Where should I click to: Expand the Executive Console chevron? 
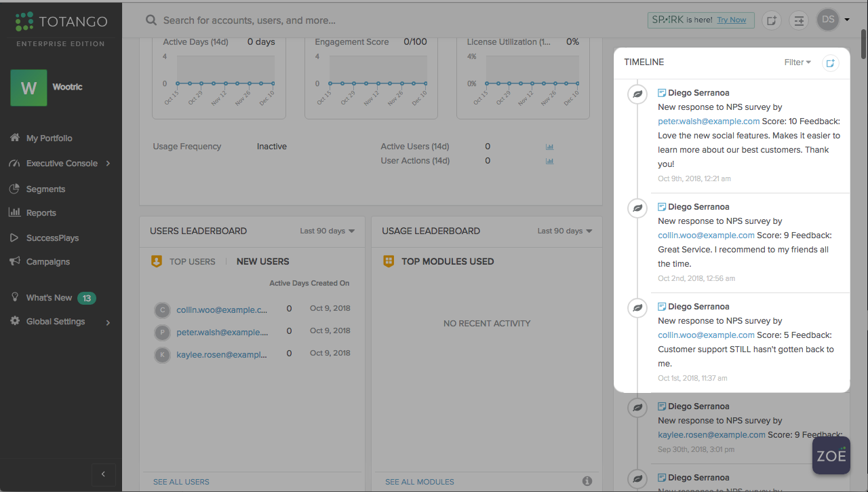click(x=108, y=164)
